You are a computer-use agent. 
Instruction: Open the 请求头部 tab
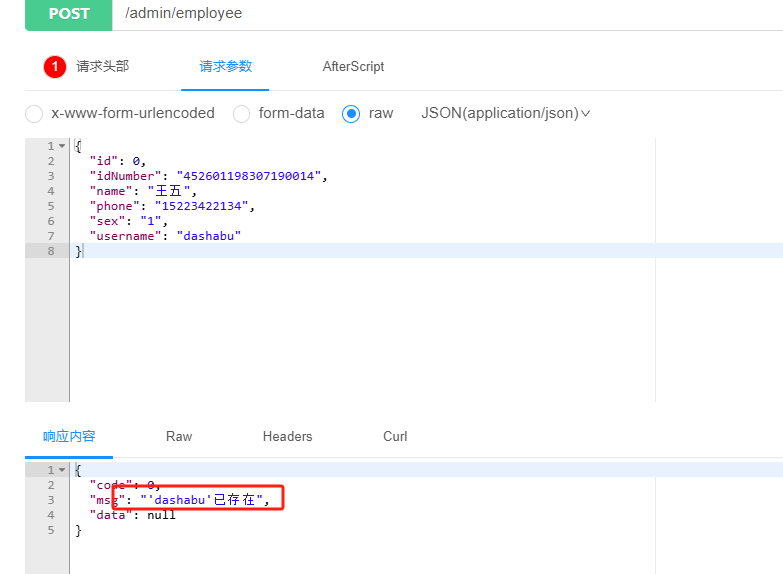(102, 67)
